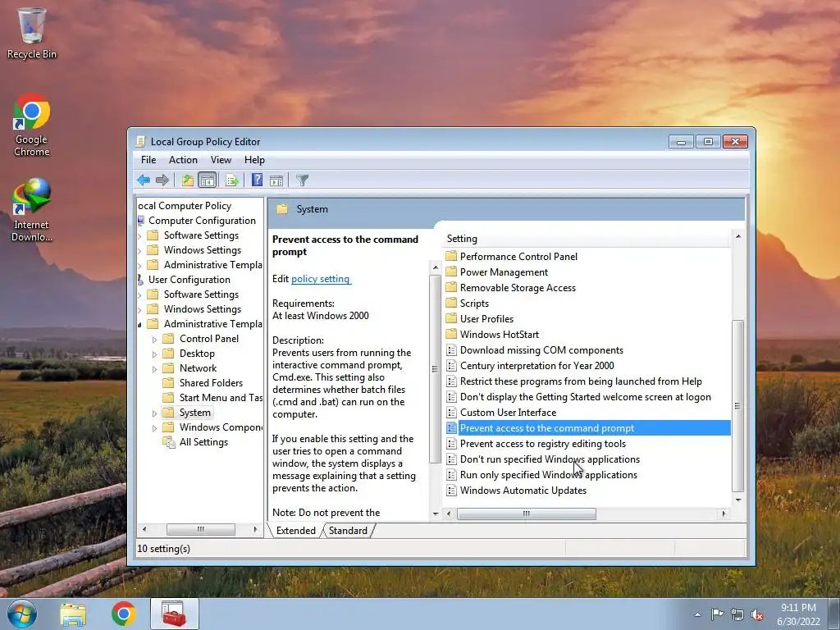Open the Google Chrome desktop icon

click(32, 125)
